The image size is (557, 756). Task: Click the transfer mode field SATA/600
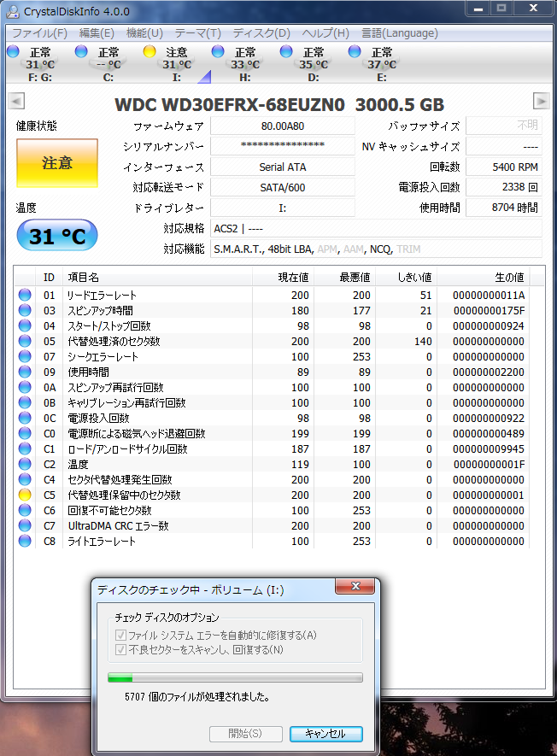click(283, 188)
